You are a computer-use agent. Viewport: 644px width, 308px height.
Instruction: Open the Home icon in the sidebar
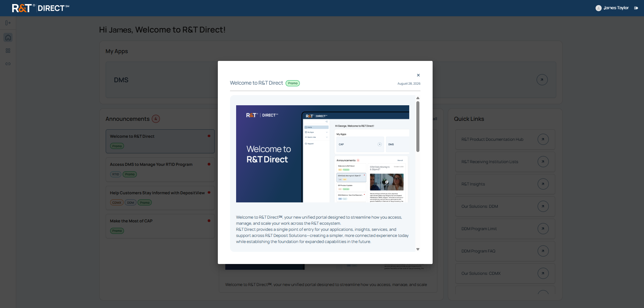[x=8, y=38]
